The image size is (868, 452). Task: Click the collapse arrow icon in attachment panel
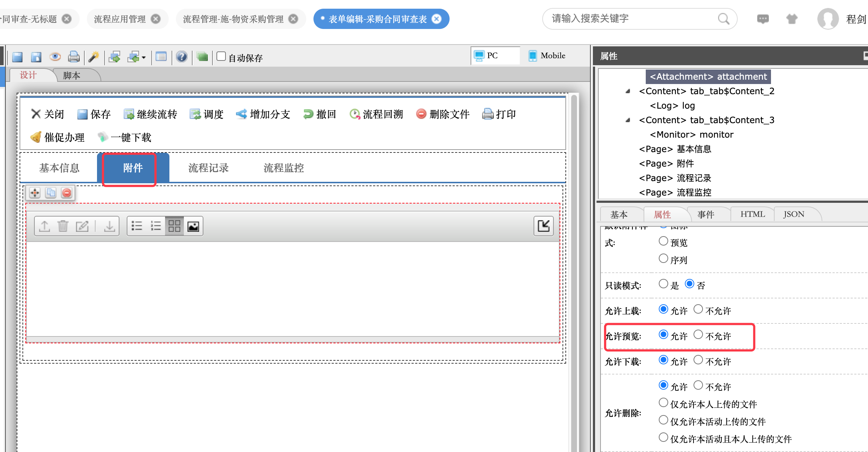[x=543, y=226]
